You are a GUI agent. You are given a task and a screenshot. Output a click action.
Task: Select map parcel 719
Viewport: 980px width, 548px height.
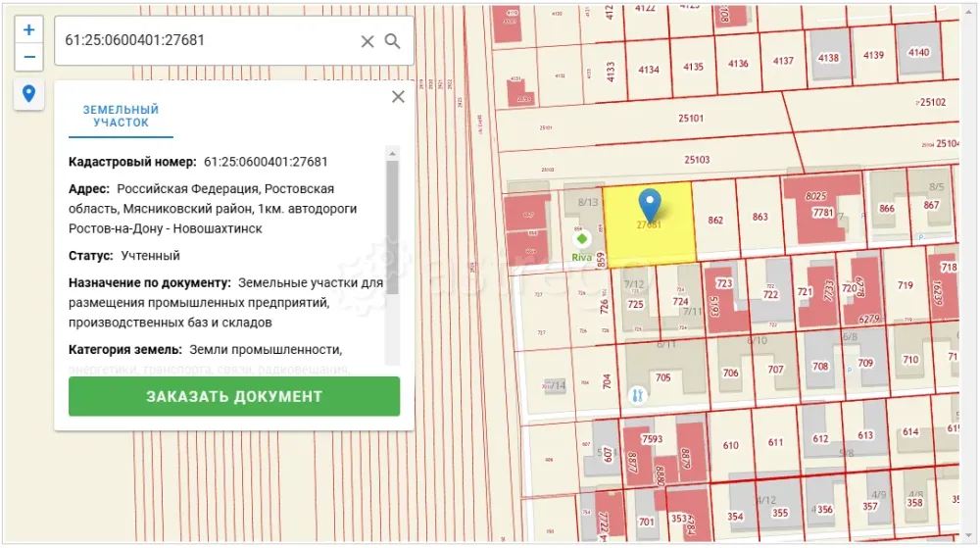click(905, 285)
